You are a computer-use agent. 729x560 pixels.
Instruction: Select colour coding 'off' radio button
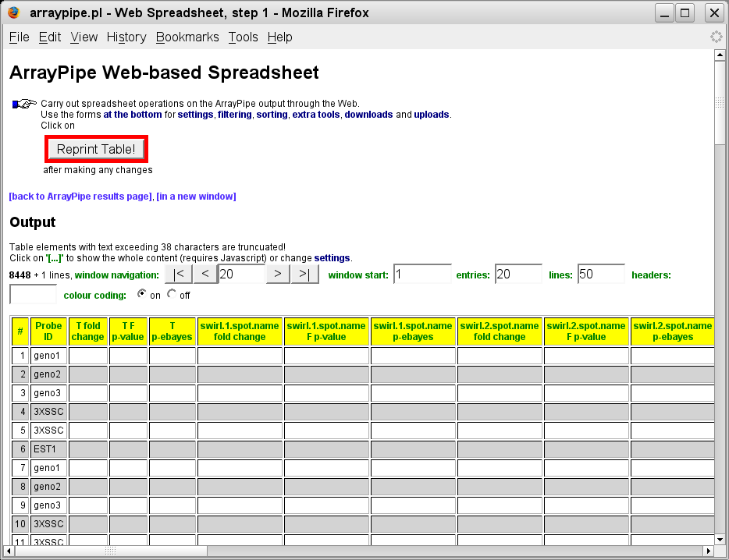(x=172, y=293)
